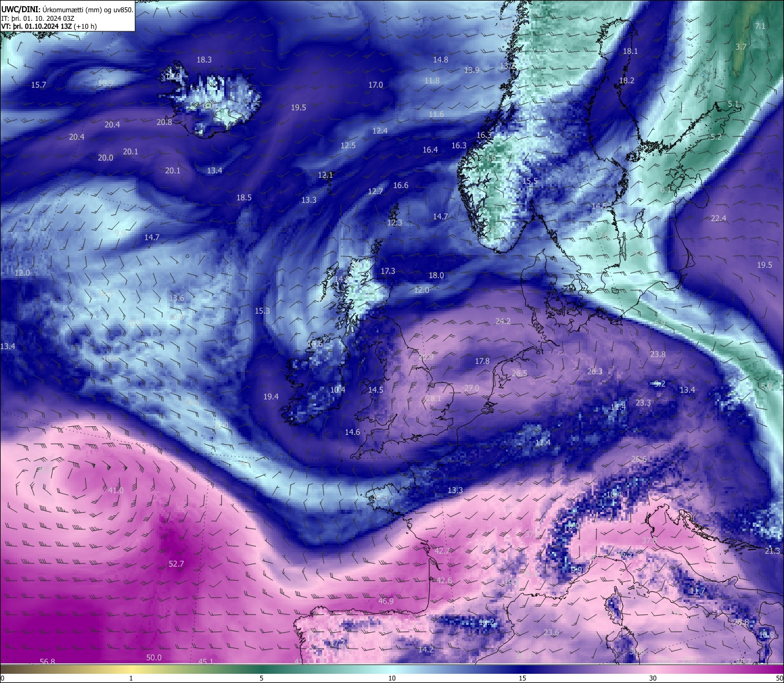Click the 26.5 map value
784x683 pixels.
[x=519, y=373]
